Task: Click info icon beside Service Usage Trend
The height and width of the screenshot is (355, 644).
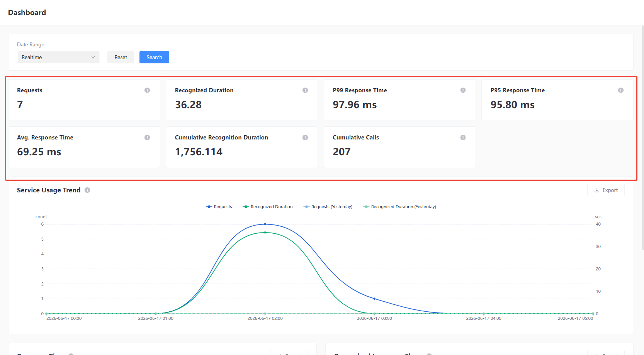Action: click(x=87, y=190)
